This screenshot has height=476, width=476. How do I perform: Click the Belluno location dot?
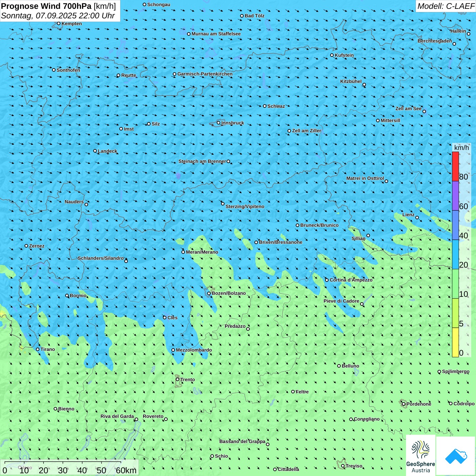pos(339,366)
